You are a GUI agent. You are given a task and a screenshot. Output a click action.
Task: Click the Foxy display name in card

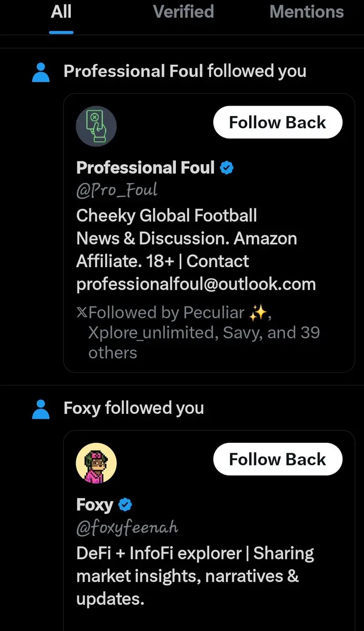[x=95, y=505]
